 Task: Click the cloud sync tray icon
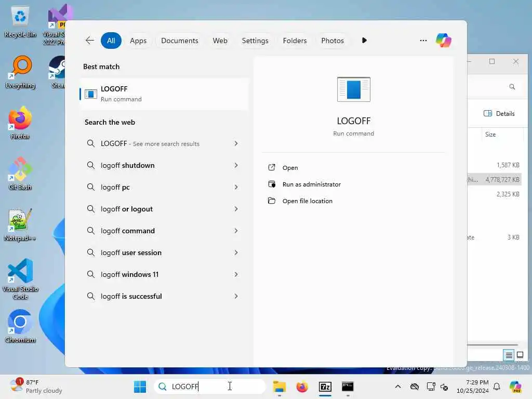[x=414, y=387]
